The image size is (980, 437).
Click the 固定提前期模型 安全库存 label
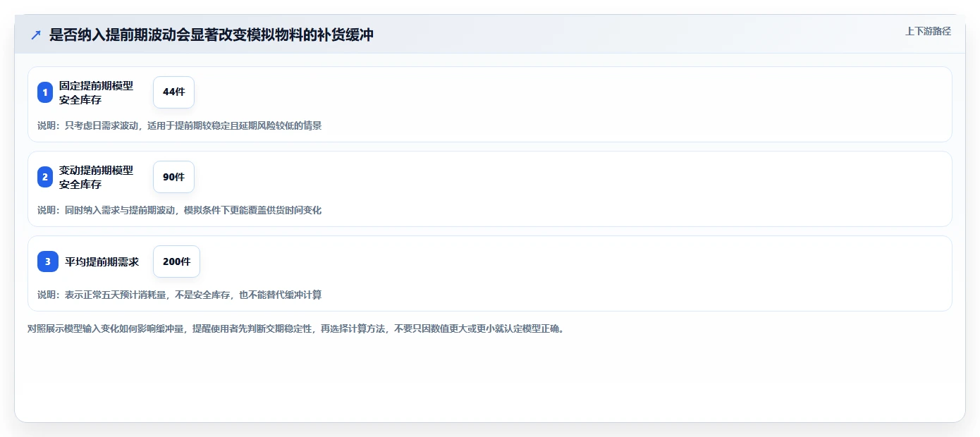tap(96, 92)
